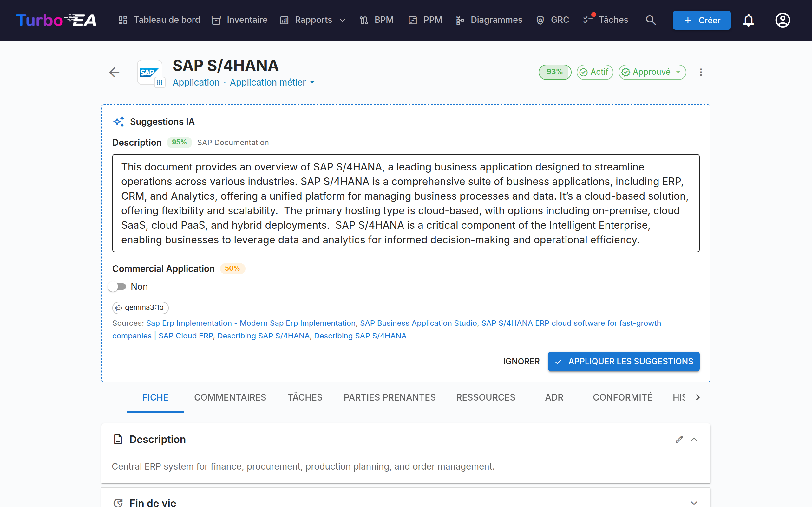Open the three-dot more options menu
This screenshot has height=507, width=812.
coord(701,72)
